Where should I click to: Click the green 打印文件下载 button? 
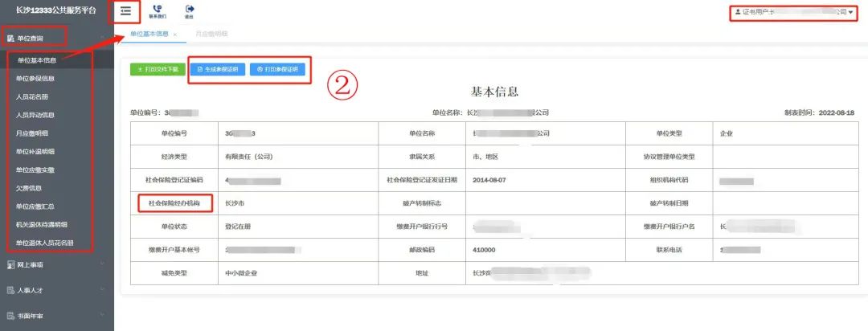(155, 70)
